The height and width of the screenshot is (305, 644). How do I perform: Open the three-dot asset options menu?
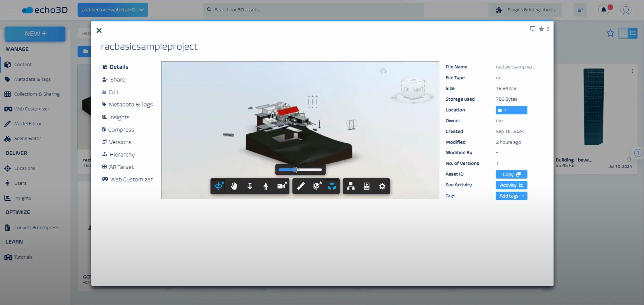548,29
